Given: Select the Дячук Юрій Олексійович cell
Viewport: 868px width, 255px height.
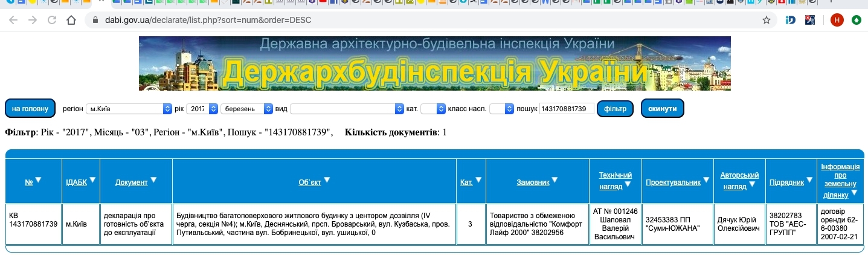Looking at the screenshot, I should point(739,224).
